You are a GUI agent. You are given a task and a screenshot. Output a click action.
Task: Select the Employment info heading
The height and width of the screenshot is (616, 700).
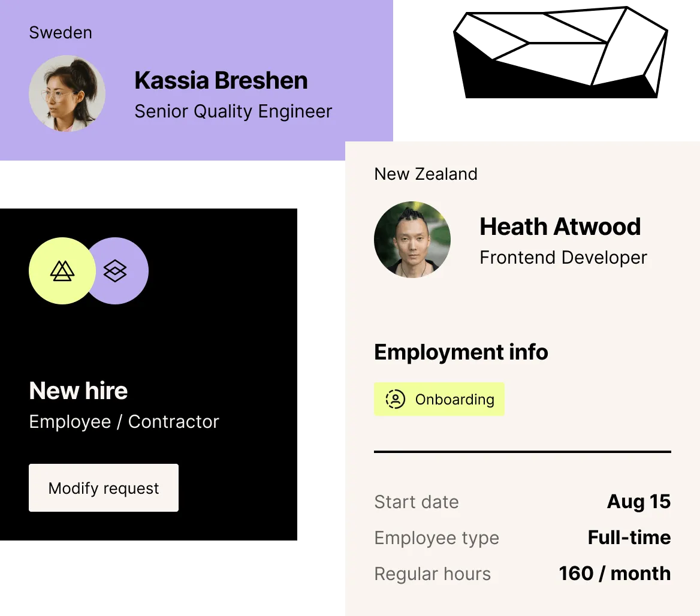(x=461, y=352)
